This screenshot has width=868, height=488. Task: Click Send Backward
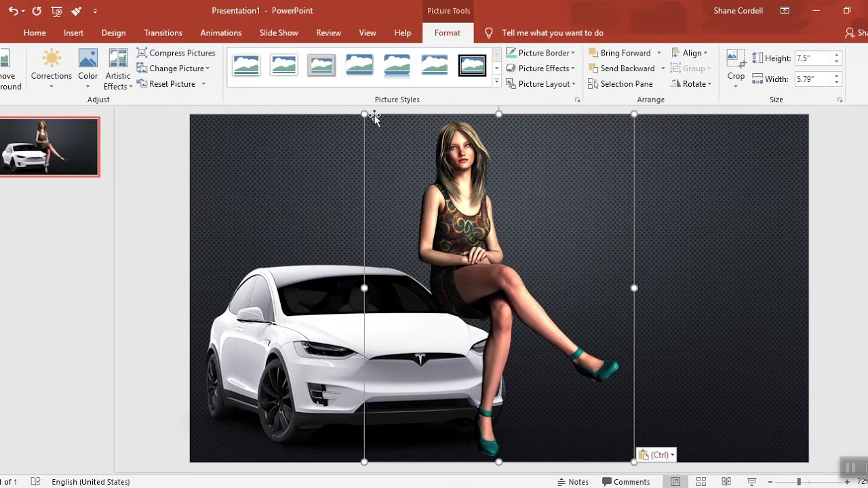tap(621, 68)
